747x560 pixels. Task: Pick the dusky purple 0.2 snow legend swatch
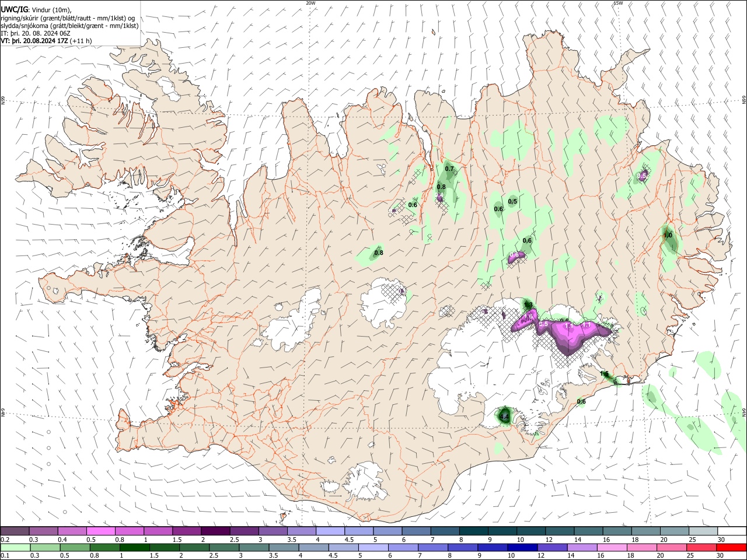click(x=15, y=531)
